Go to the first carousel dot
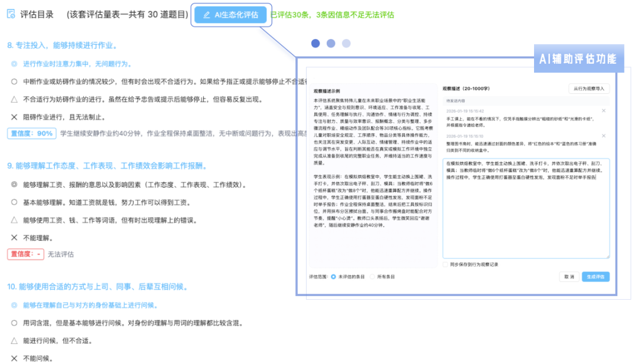The image size is (638, 364). pos(315,44)
